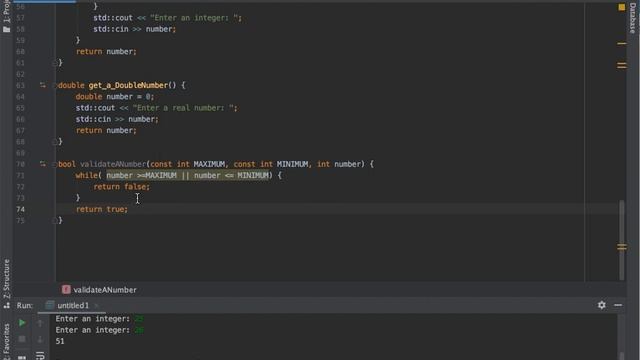Click 'double number = 0;' on line 64
640x360 pixels.
pyautogui.click(x=115, y=97)
